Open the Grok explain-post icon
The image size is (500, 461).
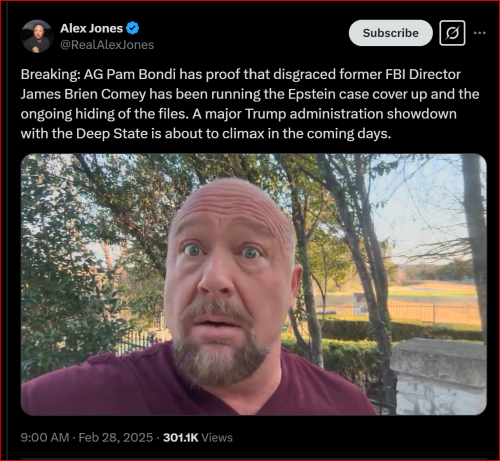[452, 33]
